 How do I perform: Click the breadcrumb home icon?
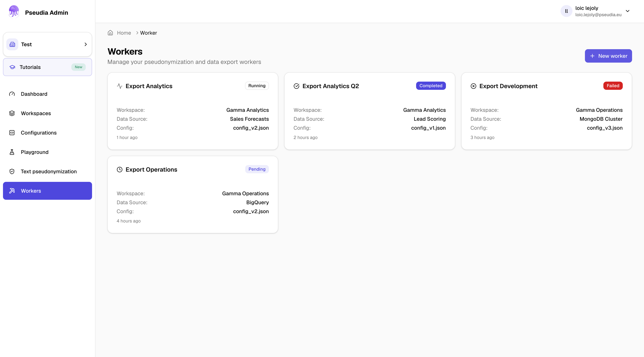point(110,33)
